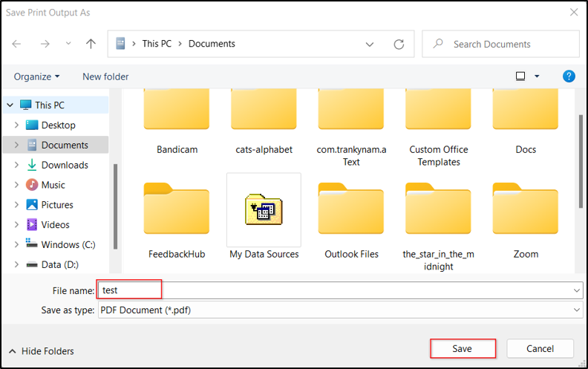
Task: Change view layout icon
Action: pos(520,76)
